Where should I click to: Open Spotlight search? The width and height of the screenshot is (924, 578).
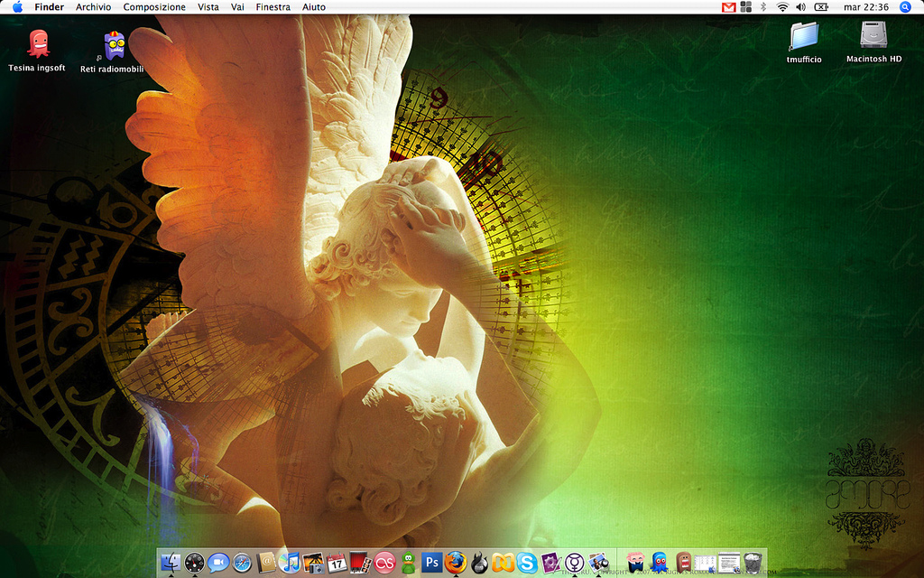point(905,7)
